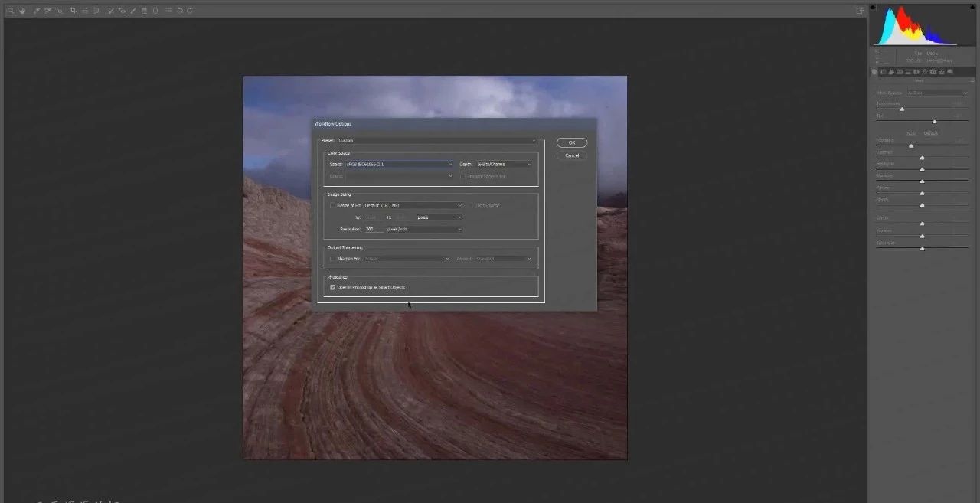980x503 pixels.
Task: Open the pixels size units dropdown
Action: 439,217
